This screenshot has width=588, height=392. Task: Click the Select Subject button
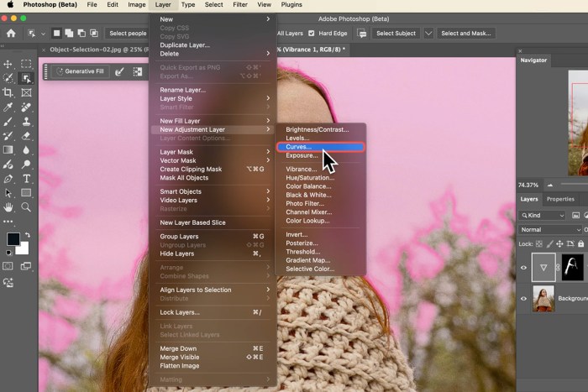click(396, 34)
